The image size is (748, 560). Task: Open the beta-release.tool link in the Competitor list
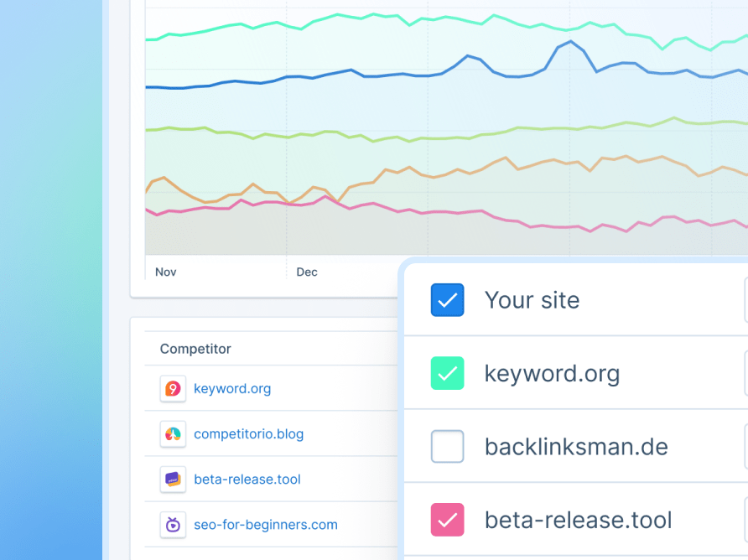click(247, 479)
